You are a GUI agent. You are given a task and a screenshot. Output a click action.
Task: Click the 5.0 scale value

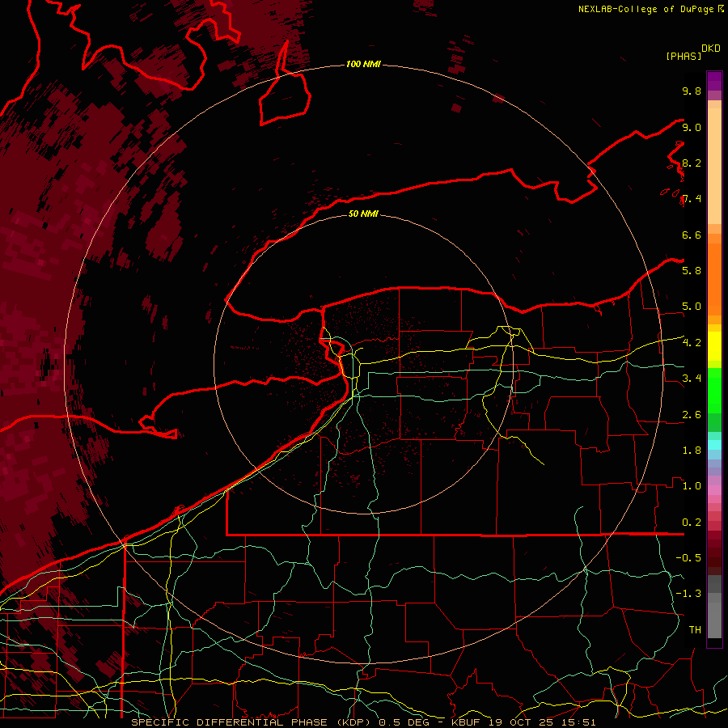point(692,307)
